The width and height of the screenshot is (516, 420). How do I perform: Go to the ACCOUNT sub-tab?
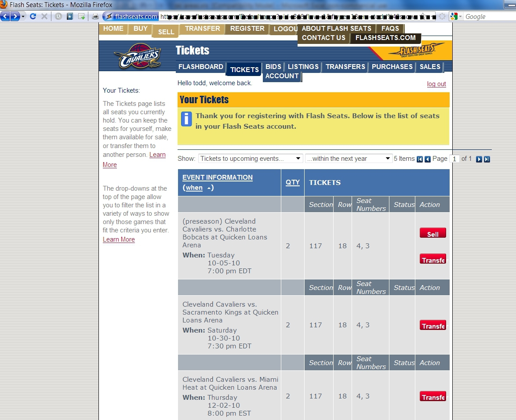pyautogui.click(x=282, y=76)
